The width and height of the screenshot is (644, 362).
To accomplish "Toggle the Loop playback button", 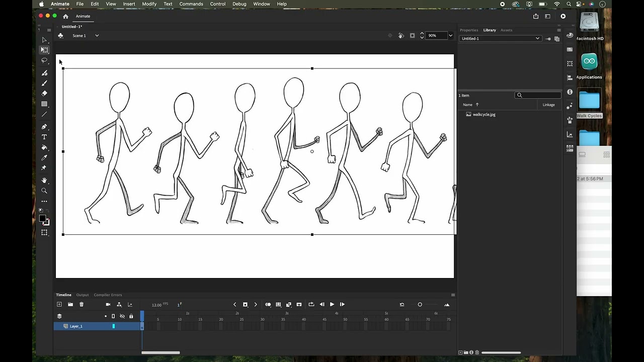I will coord(311,304).
